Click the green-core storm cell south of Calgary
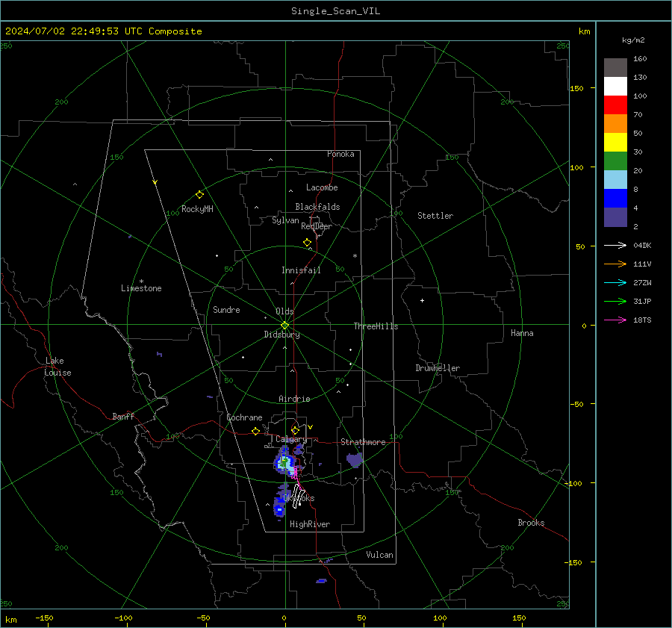This screenshot has width=672, height=628. pyautogui.click(x=284, y=462)
